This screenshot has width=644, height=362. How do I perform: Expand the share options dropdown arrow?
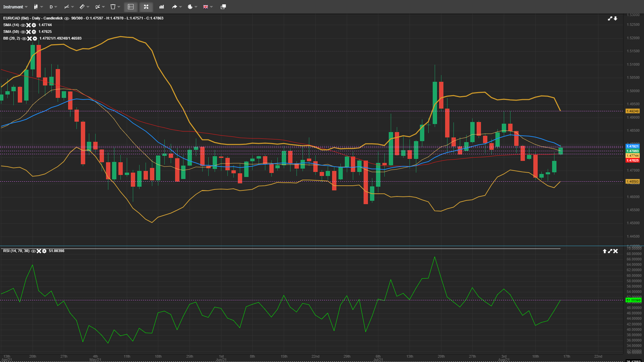[180, 7]
